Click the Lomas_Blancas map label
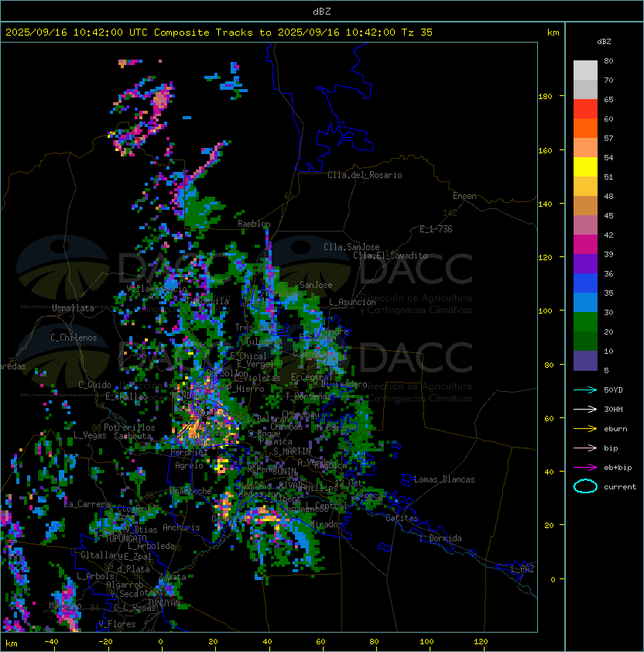The image size is (644, 652). pyautogui.click(x=444, y=479)
